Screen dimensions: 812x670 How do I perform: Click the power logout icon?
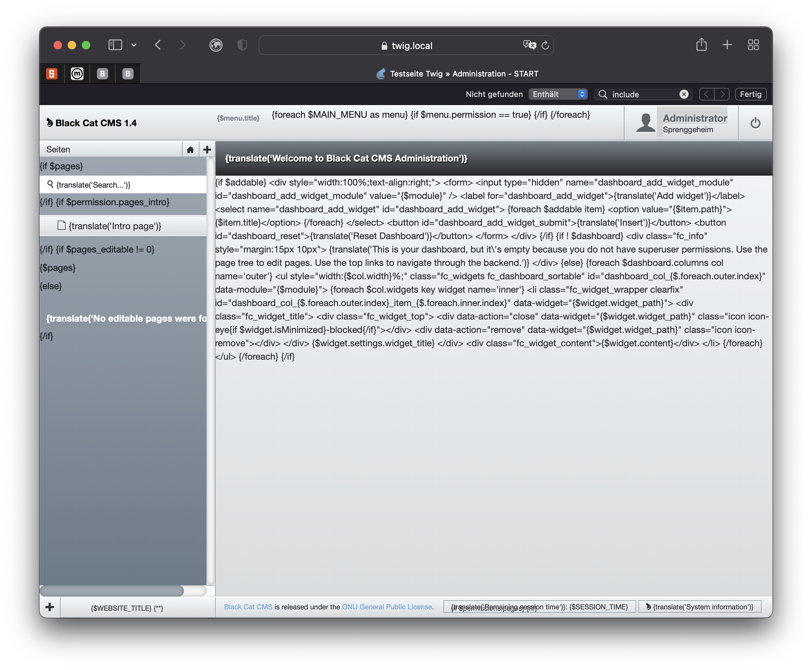[x=755, y=123]
